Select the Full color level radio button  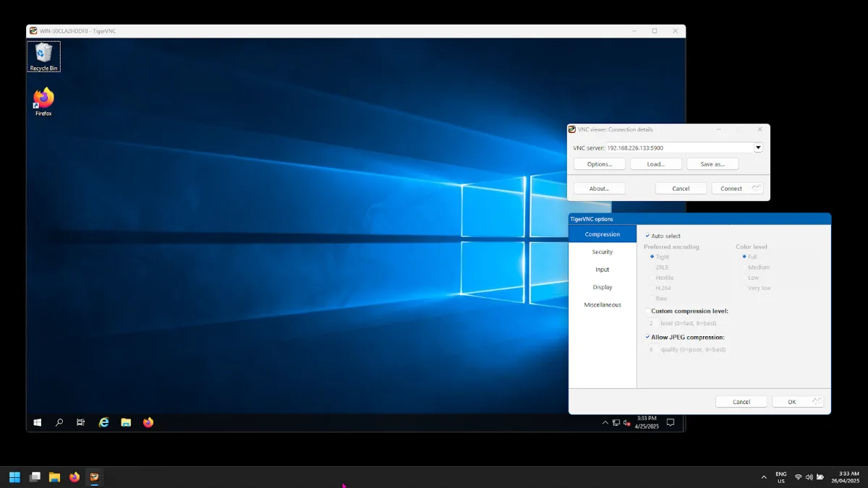click(x=744, y=257)
